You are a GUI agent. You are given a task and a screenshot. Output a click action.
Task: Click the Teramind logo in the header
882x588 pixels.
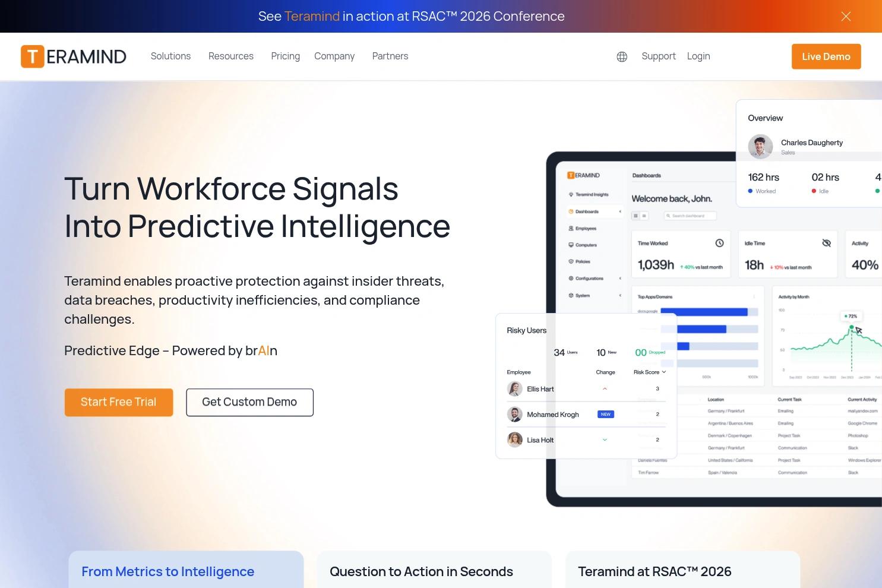tap(74, 56)
